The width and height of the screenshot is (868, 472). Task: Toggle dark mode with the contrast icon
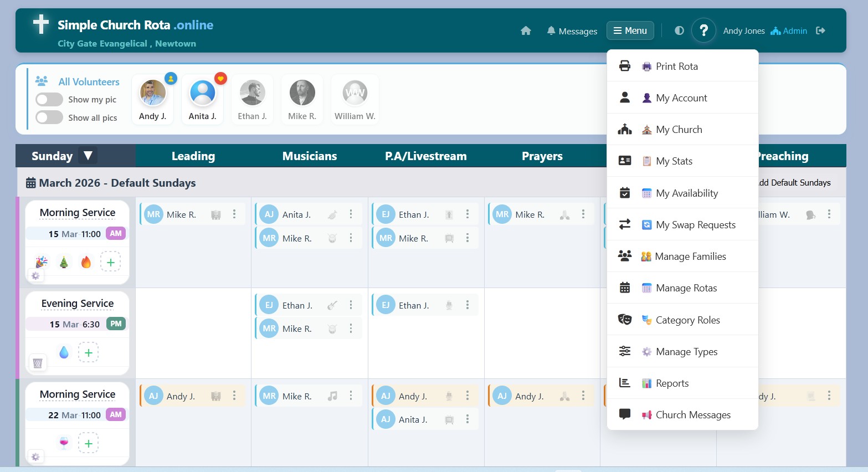pos(679,30)
